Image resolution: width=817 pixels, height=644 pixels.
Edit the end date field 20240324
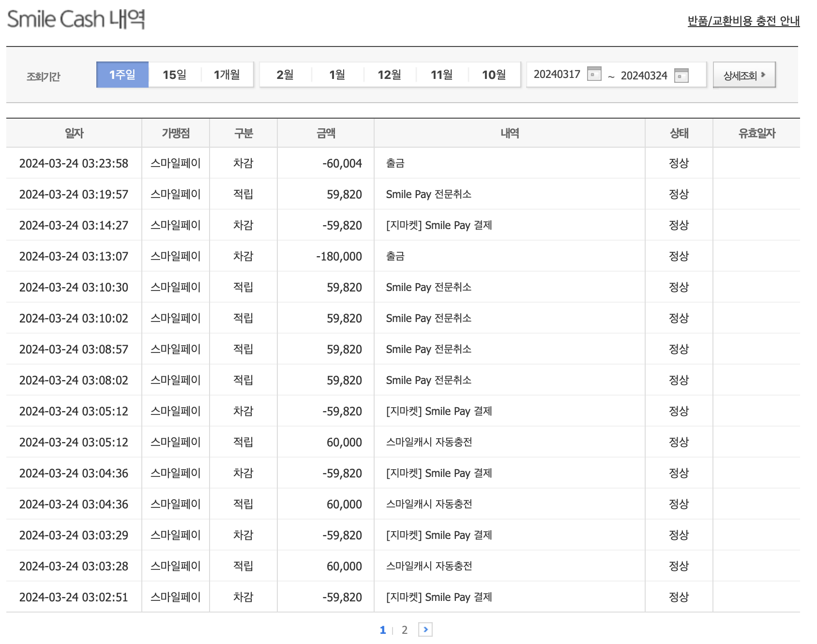[644, 76]
